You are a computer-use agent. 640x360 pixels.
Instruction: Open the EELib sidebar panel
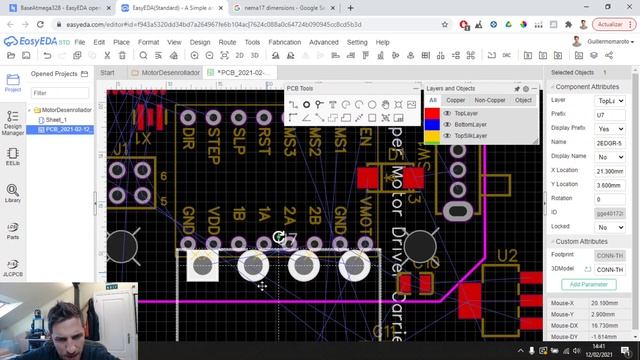(x=13, y=157)
